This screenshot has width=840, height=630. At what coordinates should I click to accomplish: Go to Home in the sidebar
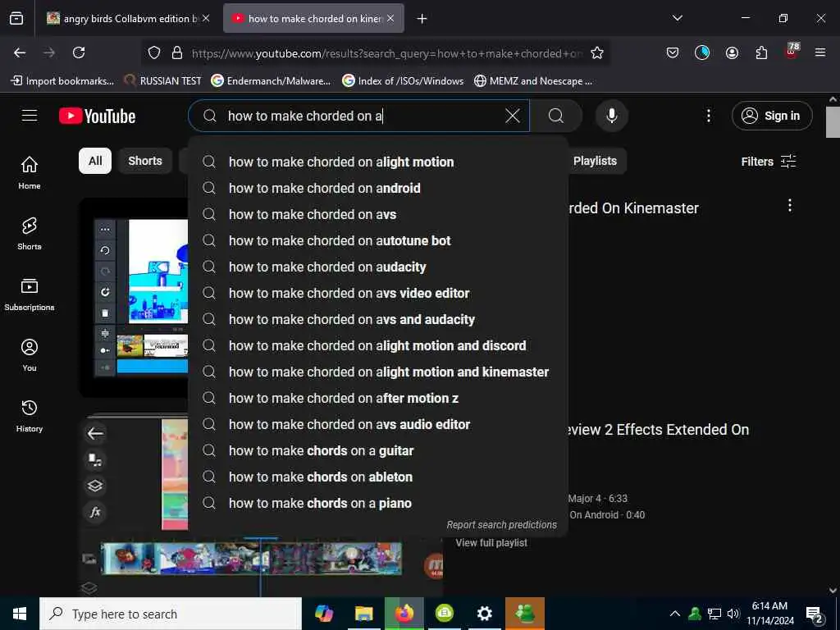coord(30,172)
